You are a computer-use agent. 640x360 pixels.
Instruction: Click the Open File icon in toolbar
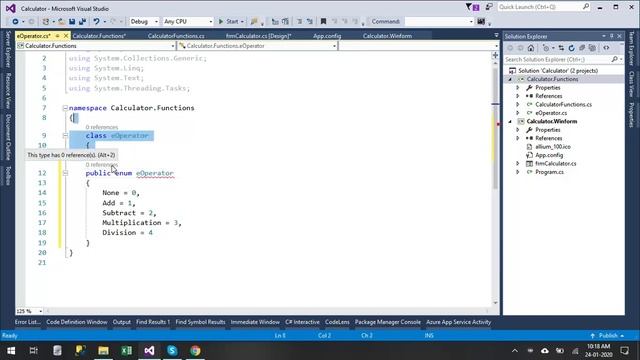61,22
